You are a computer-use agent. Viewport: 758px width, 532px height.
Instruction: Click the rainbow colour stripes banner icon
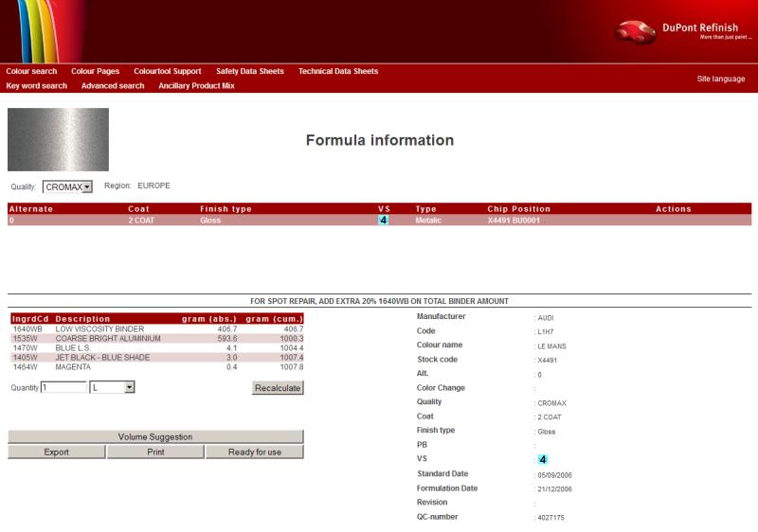coord(31,30)
